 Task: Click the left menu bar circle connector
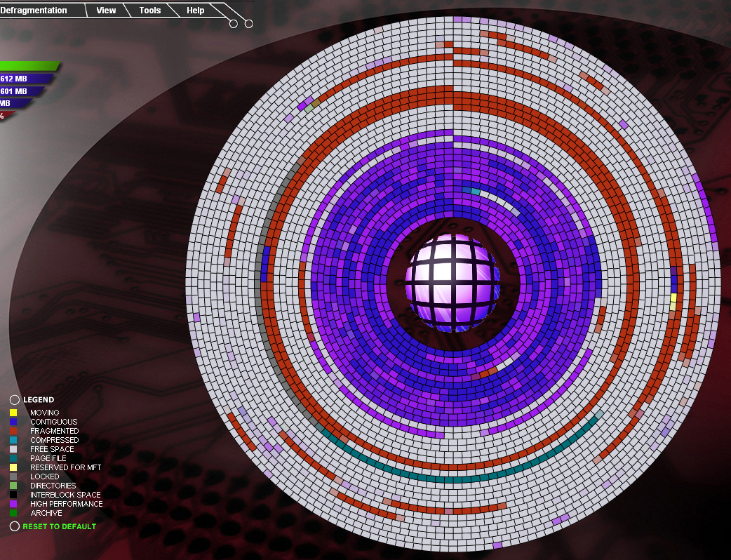click(x=234, y=23)
